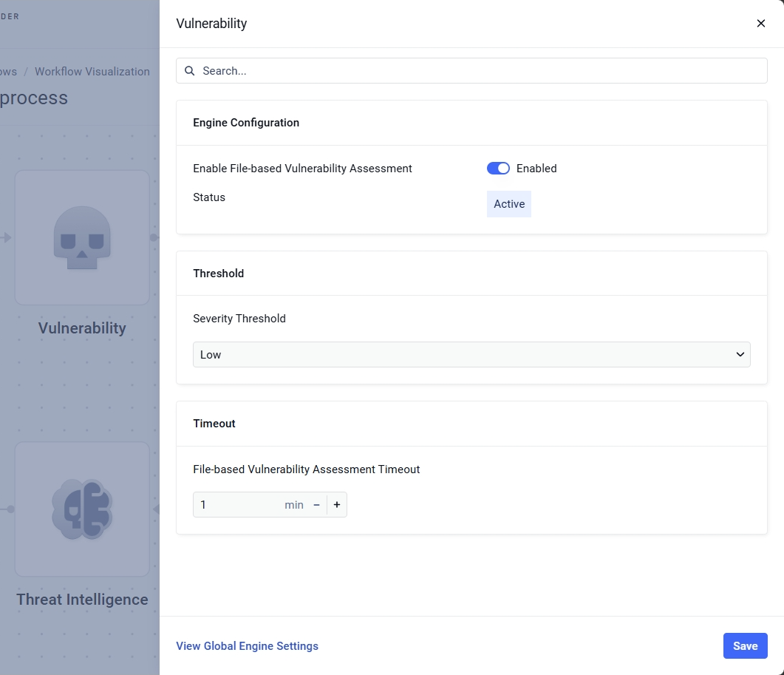Click the Threat Intelligence node label text
This screenshot has width=784, height=675.
click(x=82, y=600)
